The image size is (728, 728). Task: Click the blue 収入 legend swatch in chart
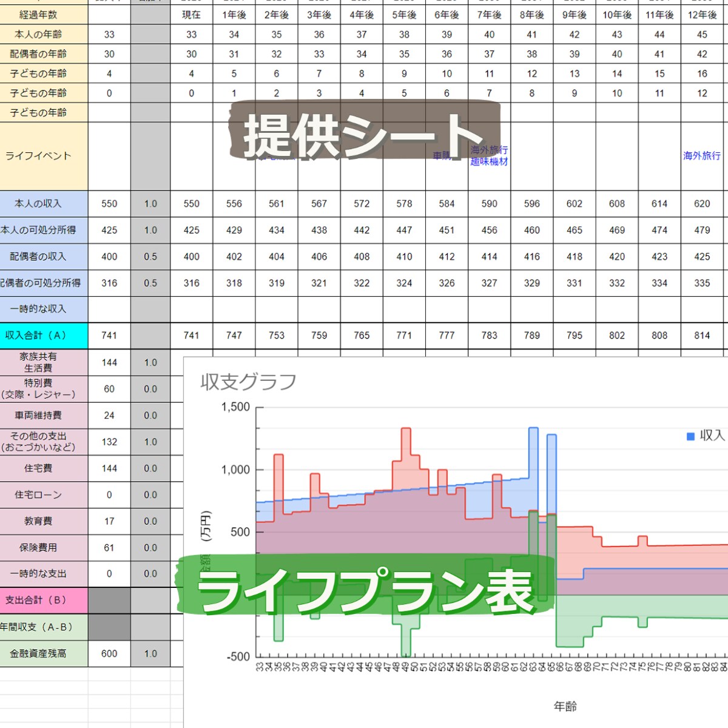[690, 436]
